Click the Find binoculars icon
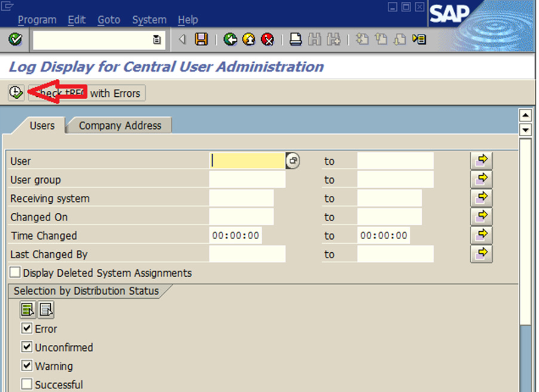This screenshot has height=392, width=539. (314, 39)
